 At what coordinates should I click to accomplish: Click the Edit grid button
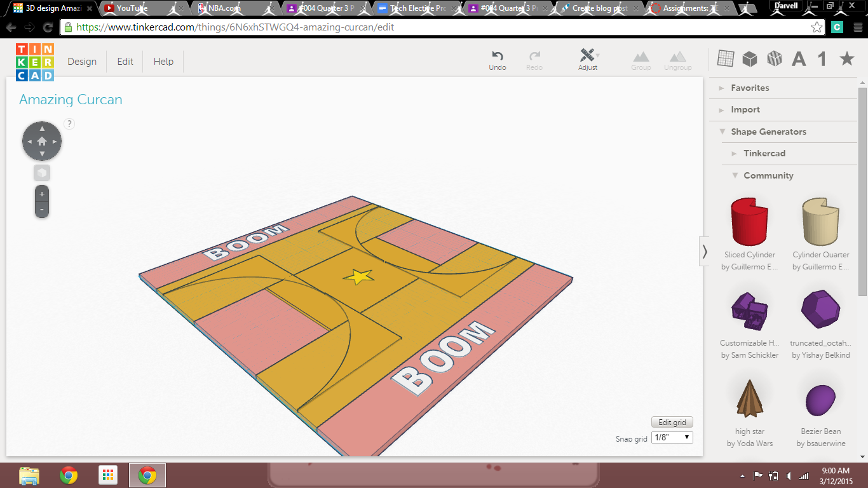pos(672,423)
